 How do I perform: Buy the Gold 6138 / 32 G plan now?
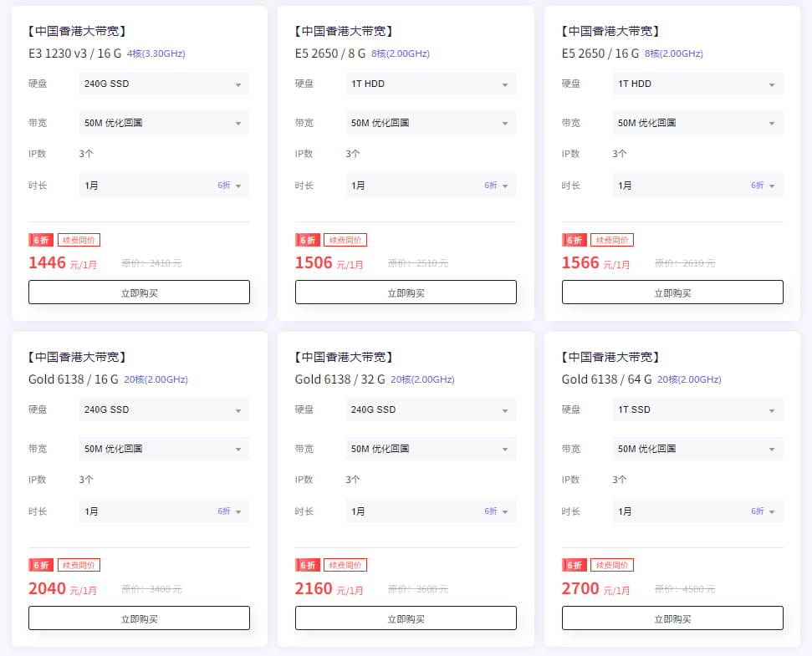click(406, 618)
